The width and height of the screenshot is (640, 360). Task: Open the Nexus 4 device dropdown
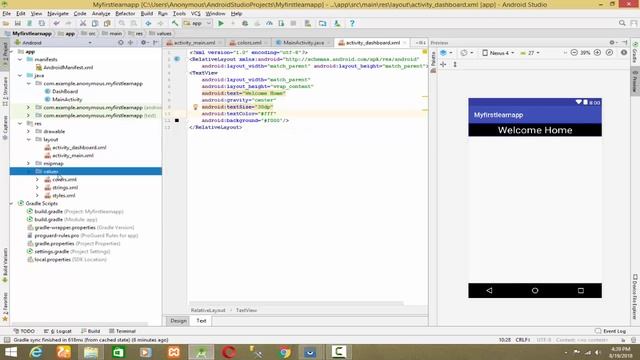tap(498, 53)
